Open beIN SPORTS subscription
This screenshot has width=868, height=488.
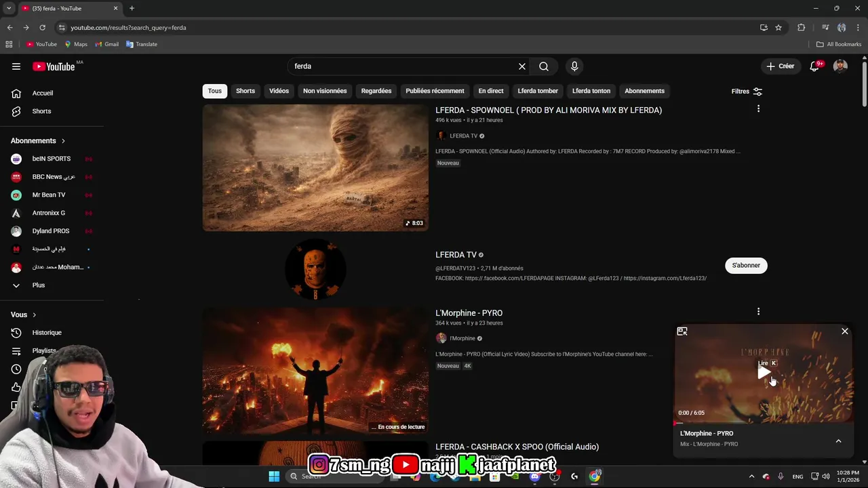point(53,159)
